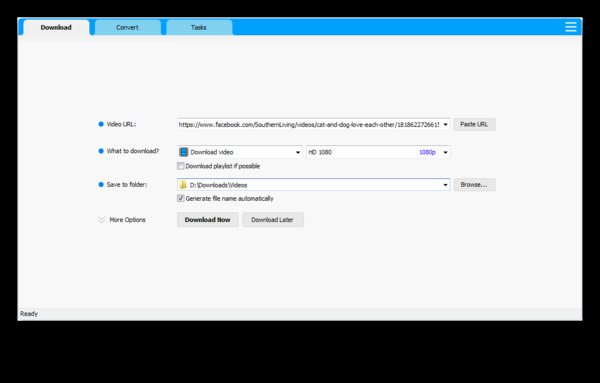Expand the Save to folder dropdown arrow
The width and height of the screenshot is (600, 383).
pyautogui.click(x=445, y=185)
